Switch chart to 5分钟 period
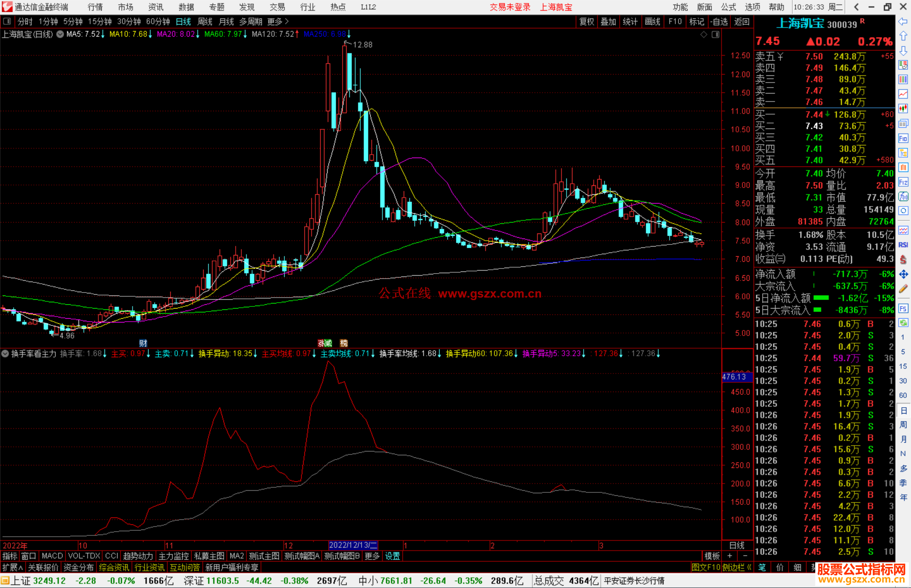 [73, 21]
